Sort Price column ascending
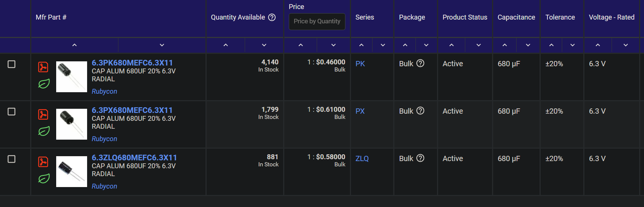The width and height of the screenshot is (644, 207). coord(301,45)
